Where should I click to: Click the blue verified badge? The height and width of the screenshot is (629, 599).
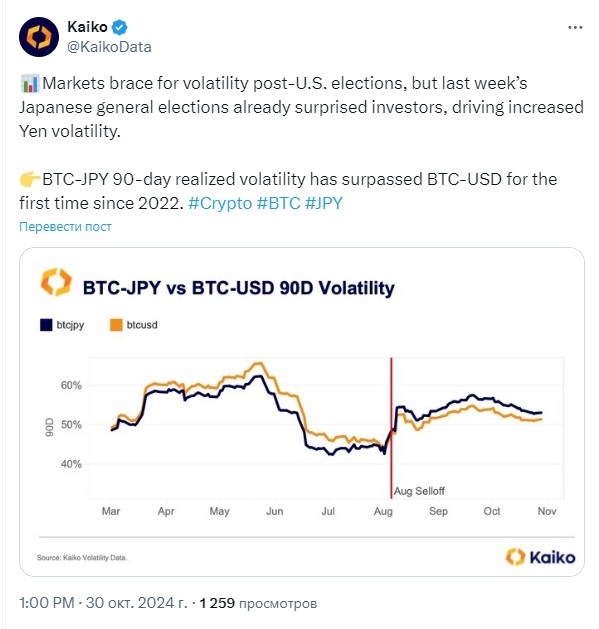pyautogui.click(x=119, y=27)
